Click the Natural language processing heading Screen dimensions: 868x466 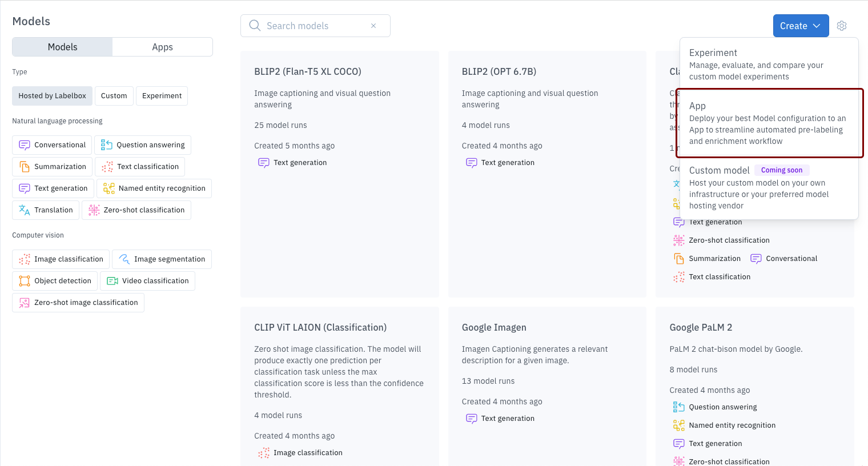click(57, 121)
